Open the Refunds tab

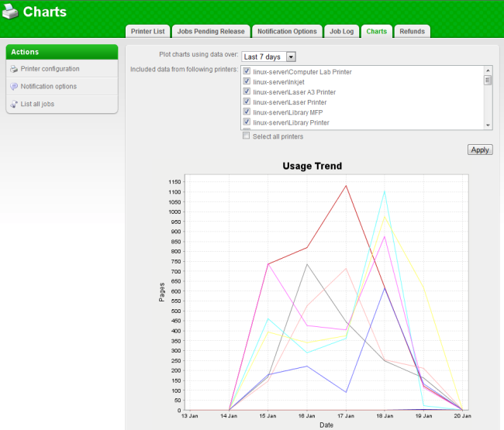point(412,32)
